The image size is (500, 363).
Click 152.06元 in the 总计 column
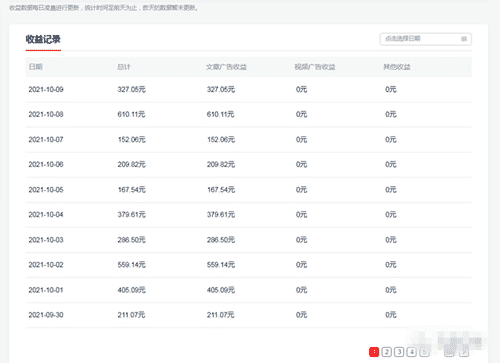coord(132,139)
